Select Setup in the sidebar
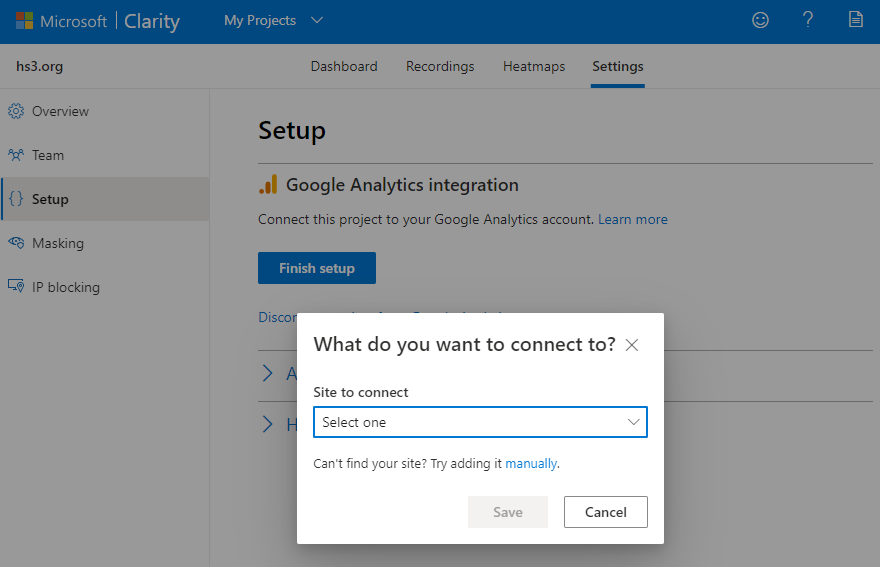Image resolution: width=880 pixels, height=567 pixels. coord(106,199)
